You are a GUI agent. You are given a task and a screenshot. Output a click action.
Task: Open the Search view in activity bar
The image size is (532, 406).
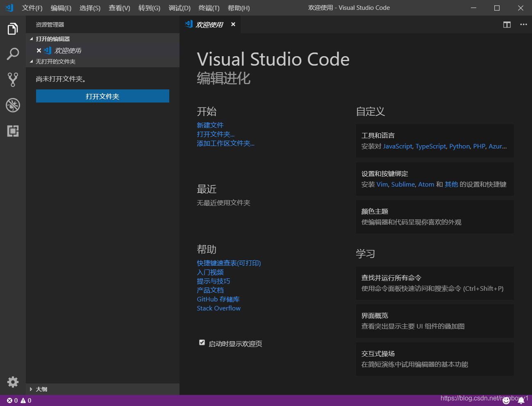(13, 54)
